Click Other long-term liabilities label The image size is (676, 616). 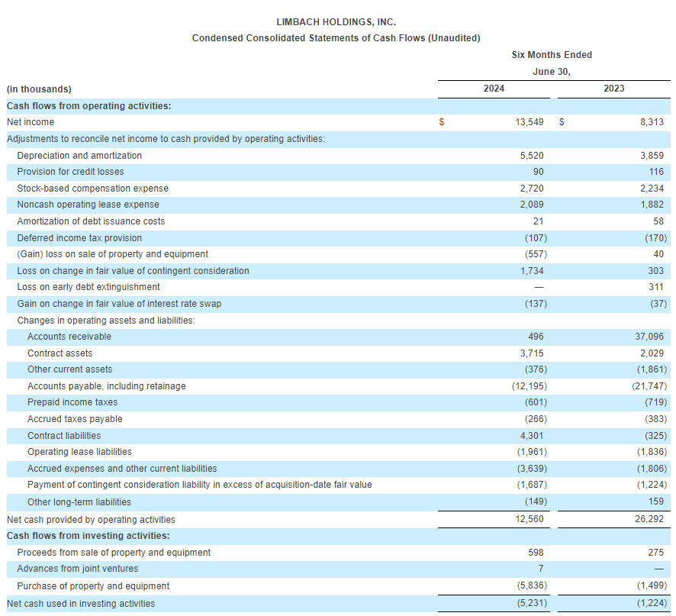[x=79, y=502]
